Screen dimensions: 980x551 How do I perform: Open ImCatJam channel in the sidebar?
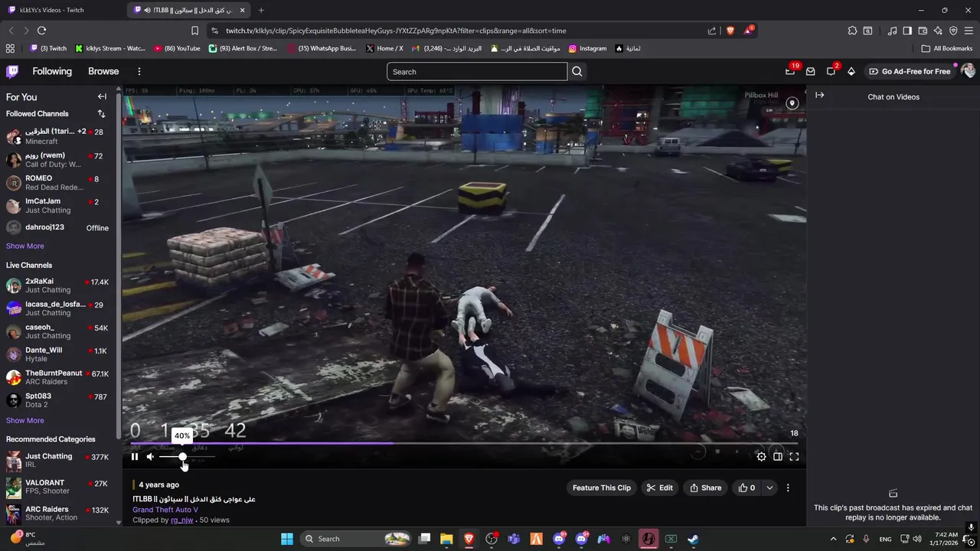58,206
